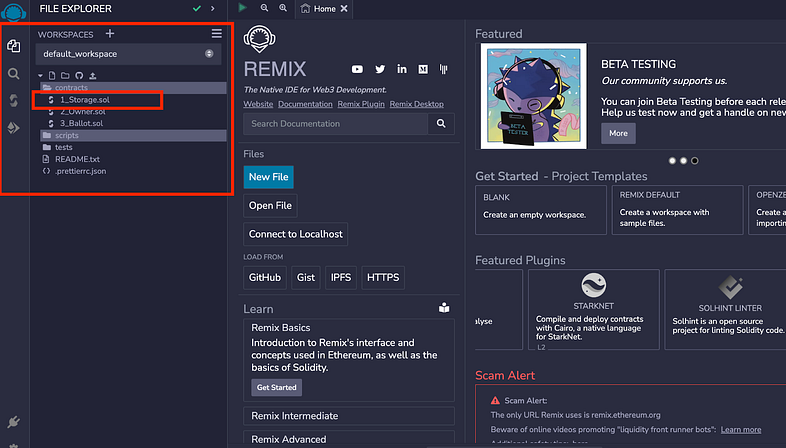Run script with the green play icon
786x448 pixels.
[243, 8]
